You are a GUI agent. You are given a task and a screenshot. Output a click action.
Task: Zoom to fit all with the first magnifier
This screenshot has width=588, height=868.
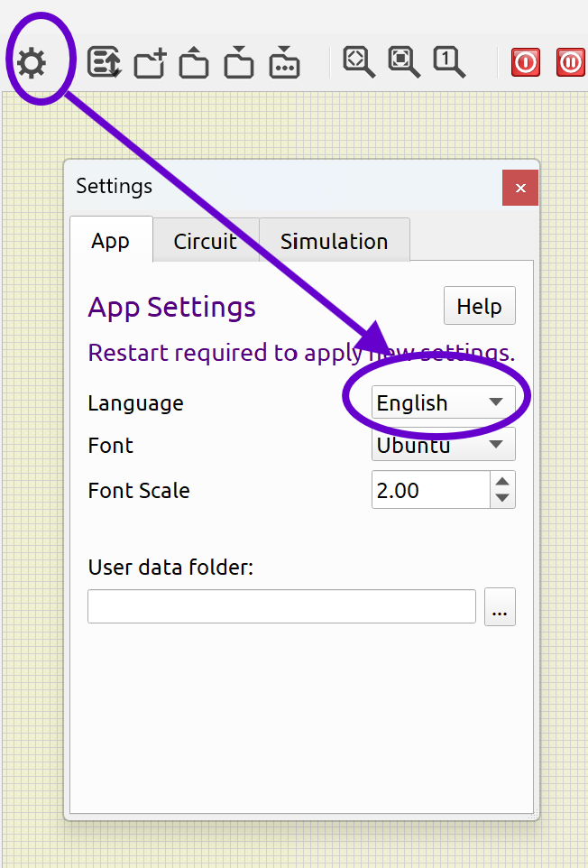(359, 62)
